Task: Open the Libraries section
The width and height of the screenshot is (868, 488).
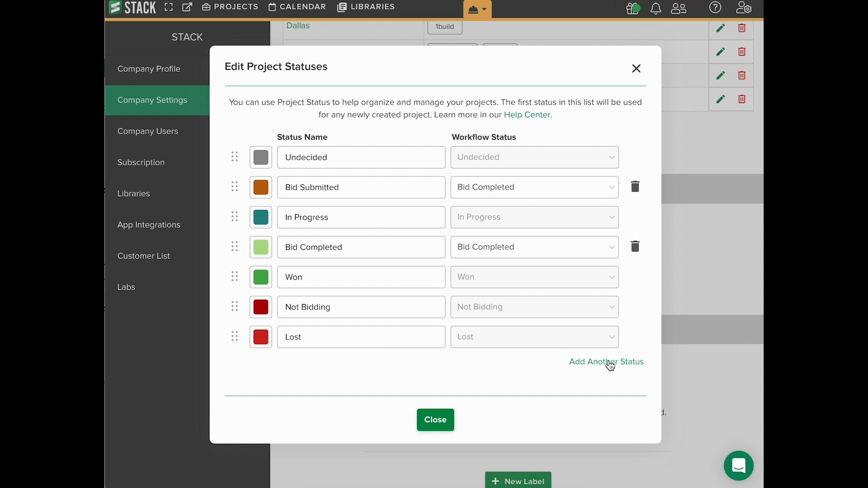Action: [366, 7]
